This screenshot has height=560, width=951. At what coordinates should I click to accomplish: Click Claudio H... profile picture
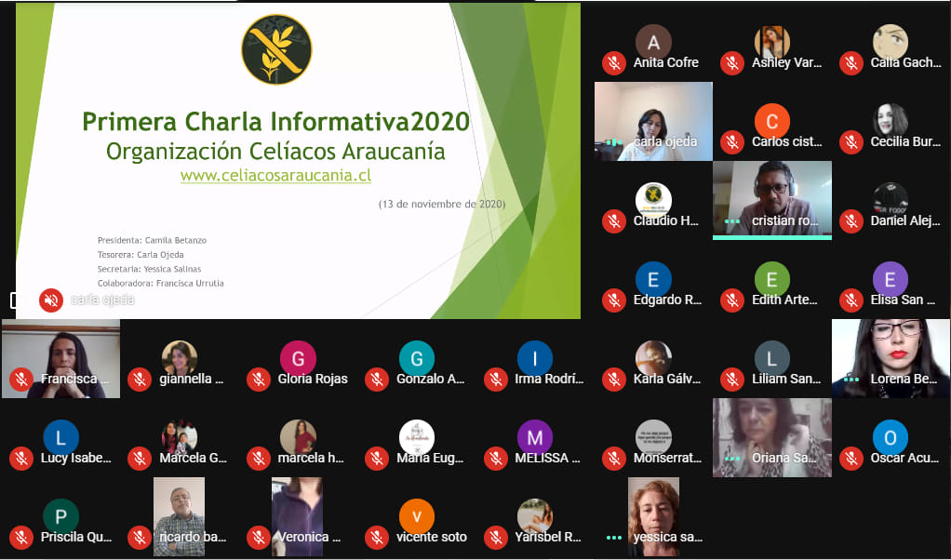(x=653, y=200)
